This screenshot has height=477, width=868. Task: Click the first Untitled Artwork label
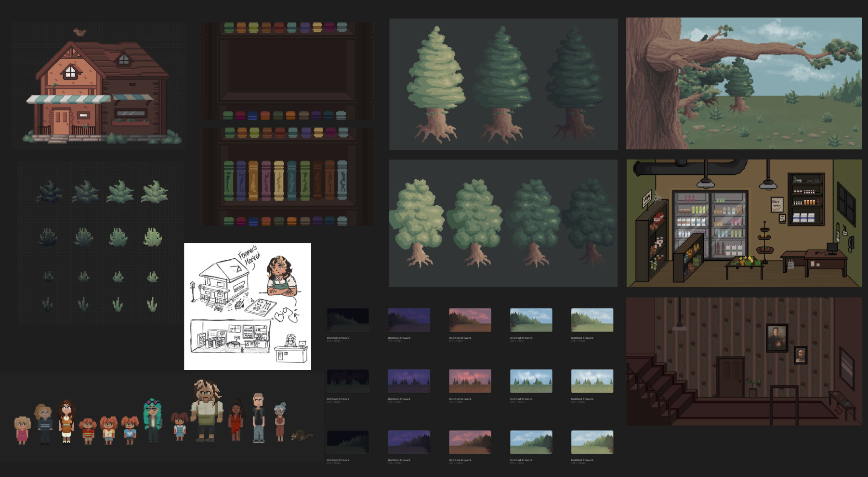pyautogui.click(x=339, y=338)
